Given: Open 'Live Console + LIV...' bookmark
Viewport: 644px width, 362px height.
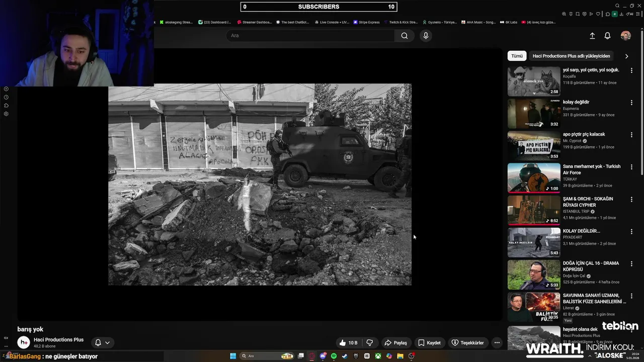Looking at the screenshot, I should click(x=332, y=22).
